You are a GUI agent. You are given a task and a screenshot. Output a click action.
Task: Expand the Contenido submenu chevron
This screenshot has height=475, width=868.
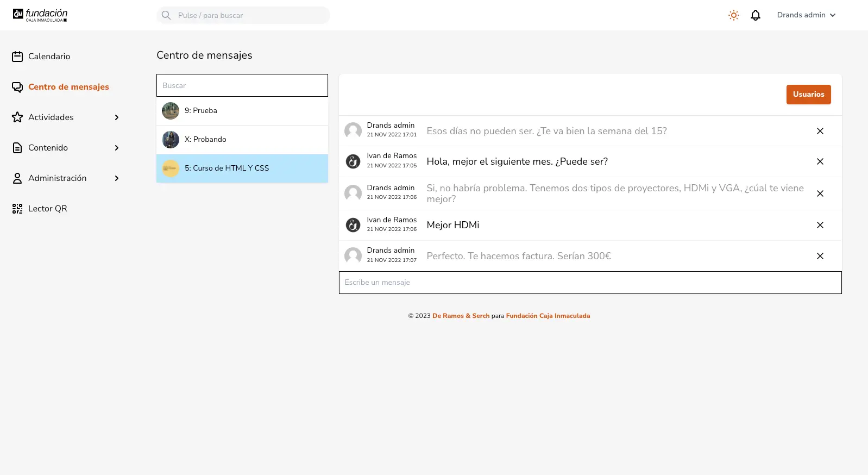(116, 148)
